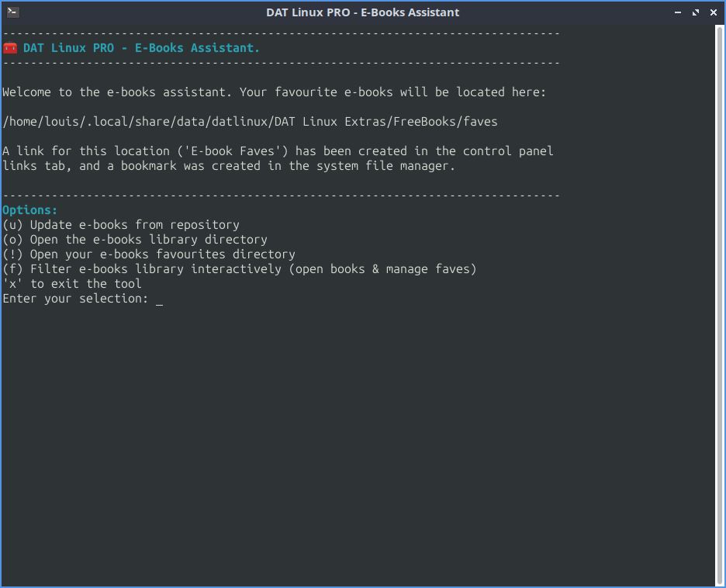The height and width of the screenshot is (588, 726).
Task: Click the terminal icon in the title bar
Action: pos(12,12)
